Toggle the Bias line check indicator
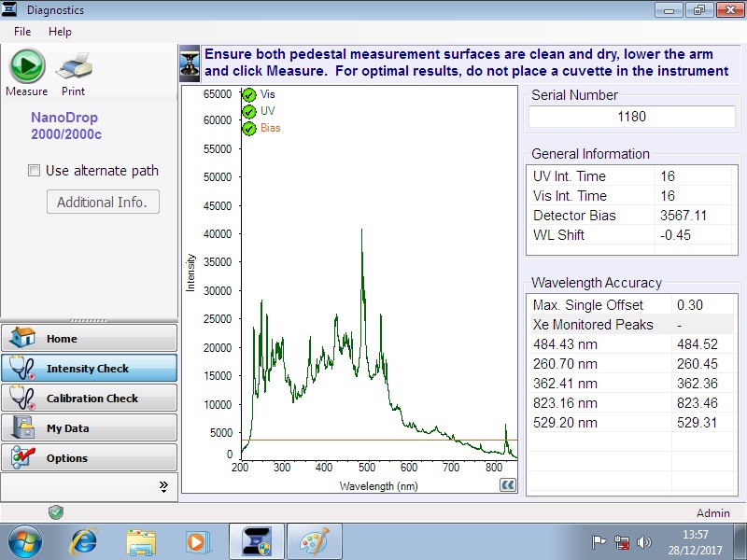747x560 pixels. pos(249,129)
